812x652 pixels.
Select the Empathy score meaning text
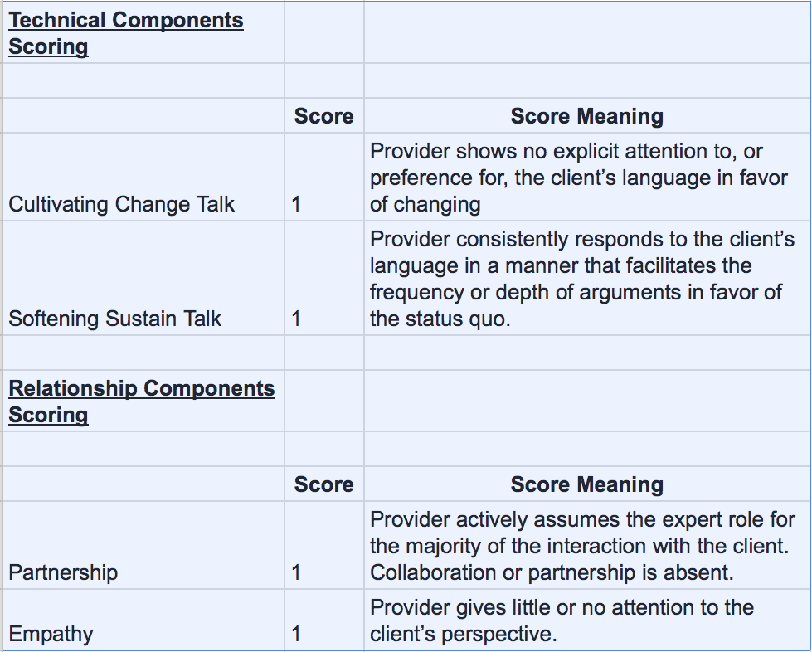pos(562,620)
